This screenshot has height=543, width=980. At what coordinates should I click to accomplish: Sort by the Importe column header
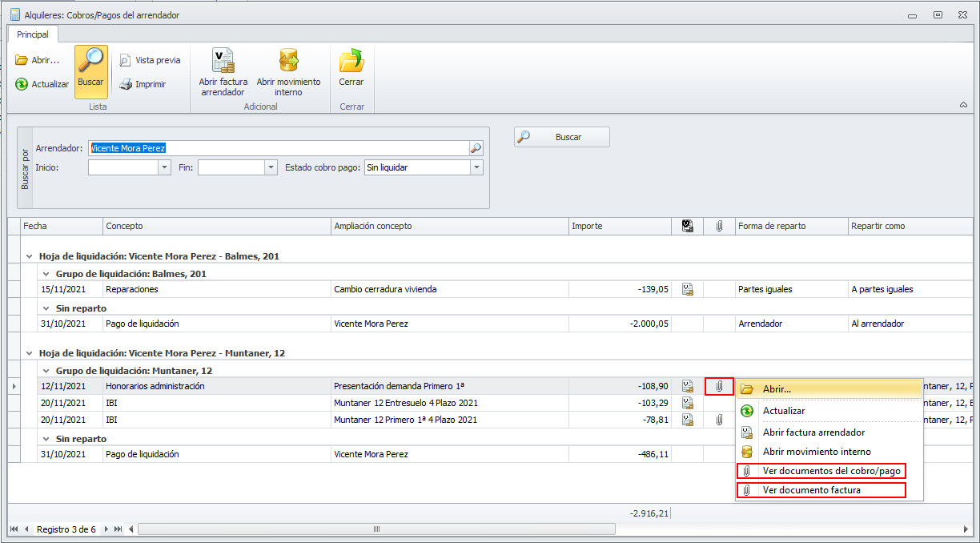coord(620,226)
